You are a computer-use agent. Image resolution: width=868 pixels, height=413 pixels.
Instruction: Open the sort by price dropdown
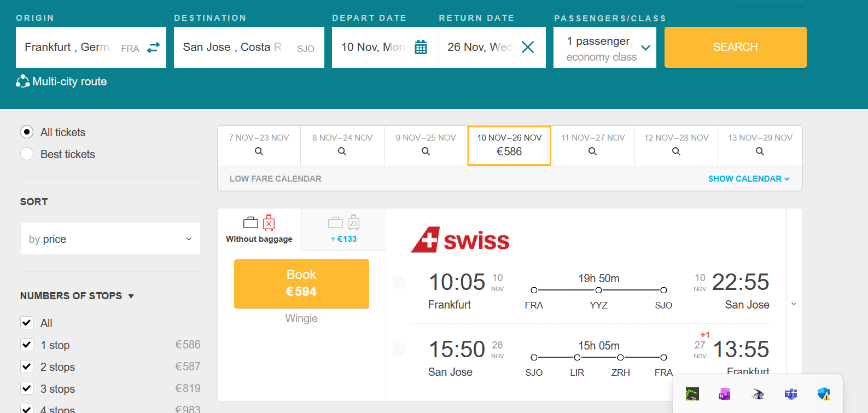click(110, 239)
